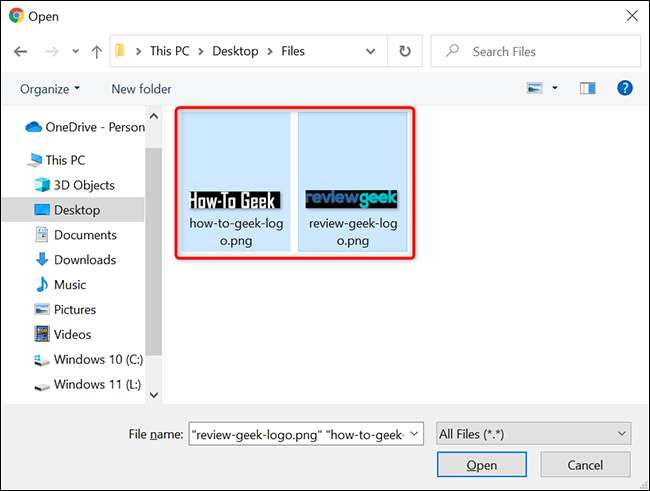The image size is (650, 491).
Task: Click the Videos filmstrip icon
Action: [x=42, y=334]
